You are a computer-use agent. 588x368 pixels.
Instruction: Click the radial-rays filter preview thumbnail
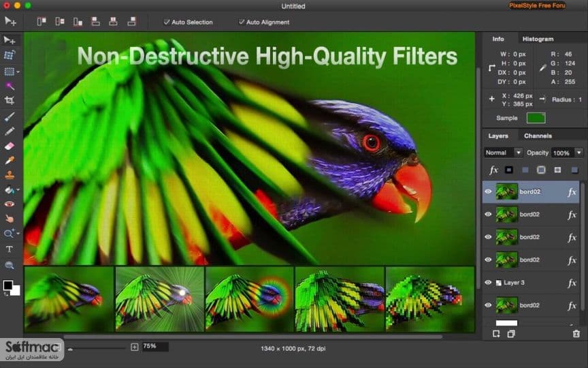pos(160,299)
